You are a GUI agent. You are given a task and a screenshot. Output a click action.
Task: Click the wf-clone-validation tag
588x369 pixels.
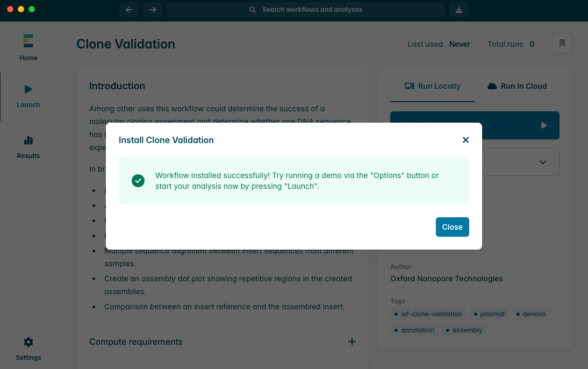click(x=428, y=314)
